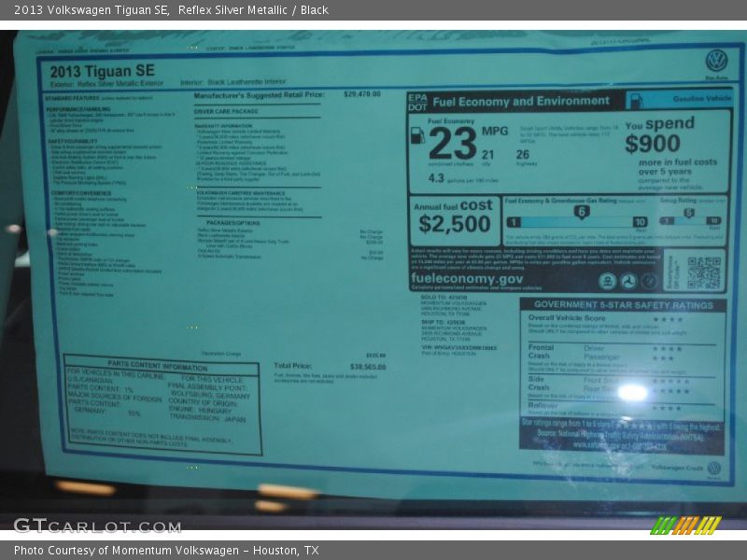
Task: Click the fuel pump icon next to 23 MPG
Action: (417, 135)
